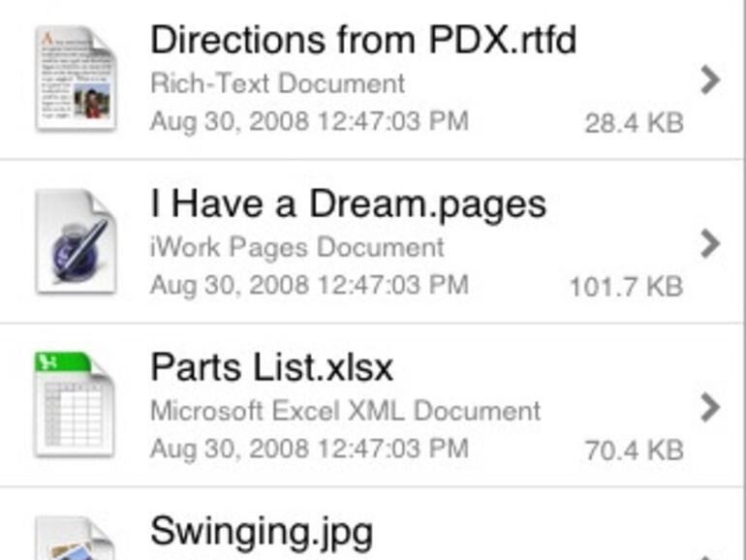
Task: Click the Swinging.jpg image file icon
Action: tap(75, 540)
